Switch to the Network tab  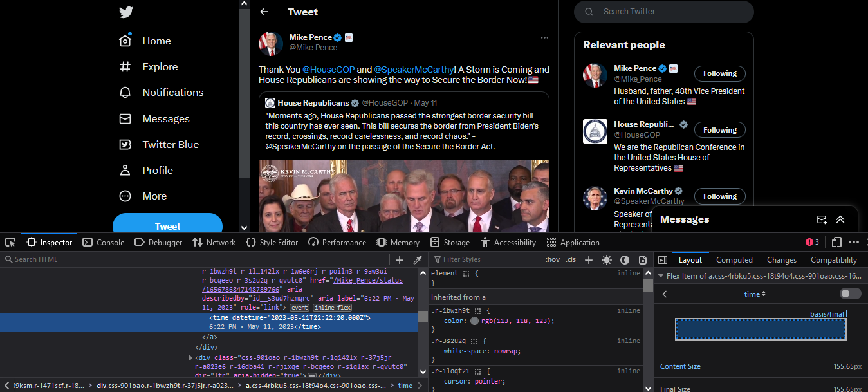(x=214, y=243)
